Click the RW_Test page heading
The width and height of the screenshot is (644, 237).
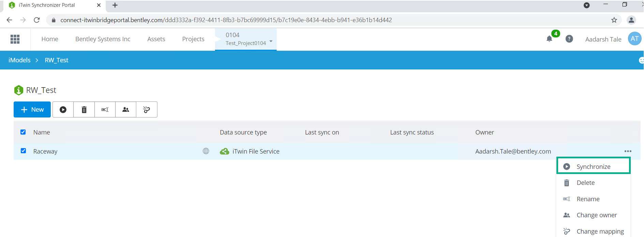click(x=41, y=90)
